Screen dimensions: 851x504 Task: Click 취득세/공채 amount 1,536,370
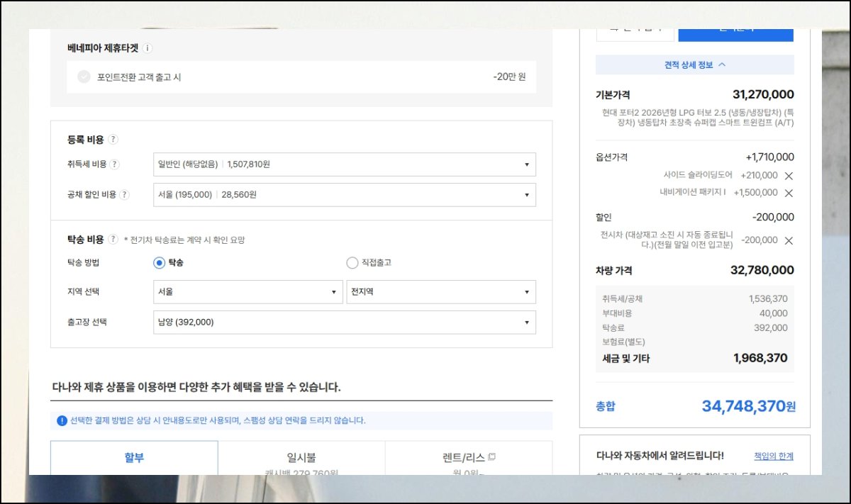[768, 299]
